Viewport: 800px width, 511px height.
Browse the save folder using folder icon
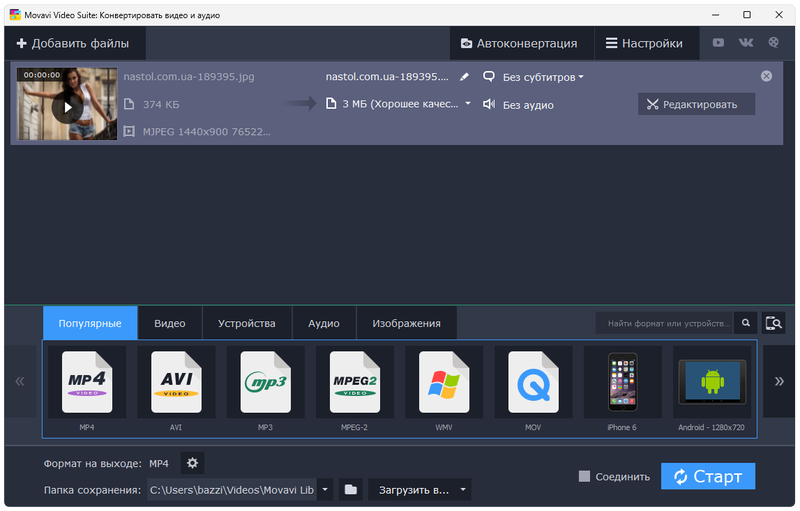coord(350,490)
